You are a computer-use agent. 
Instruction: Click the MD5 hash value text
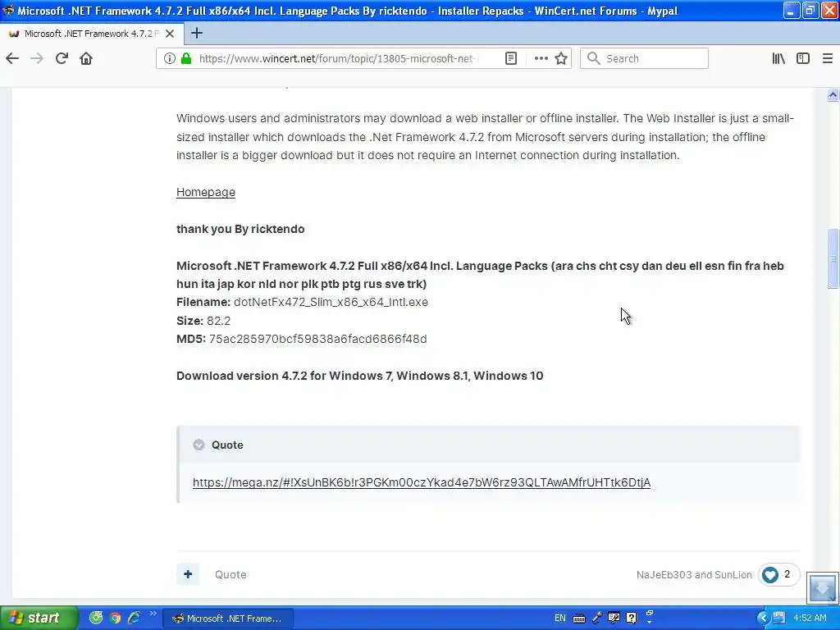point(317,339)
